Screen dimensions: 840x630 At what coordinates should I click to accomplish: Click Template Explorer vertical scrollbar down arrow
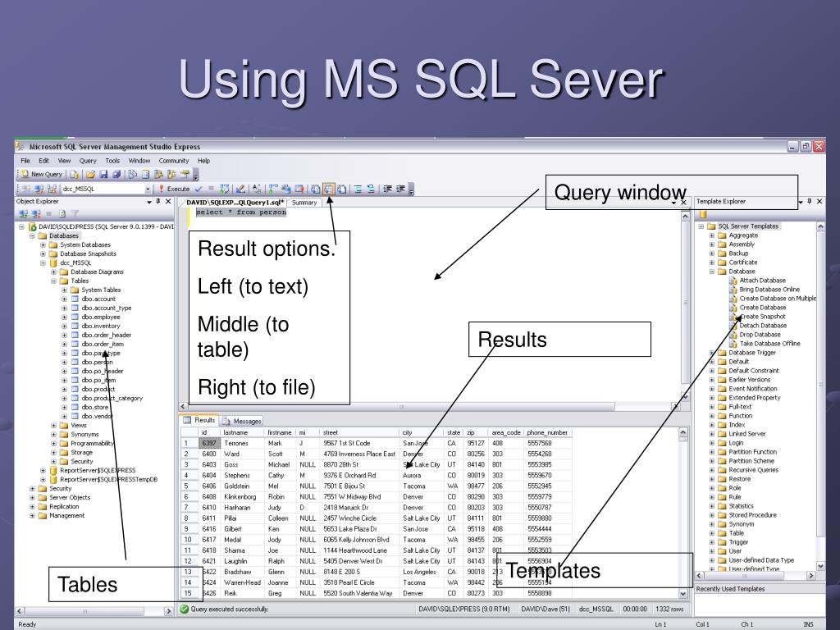[820, 566]
